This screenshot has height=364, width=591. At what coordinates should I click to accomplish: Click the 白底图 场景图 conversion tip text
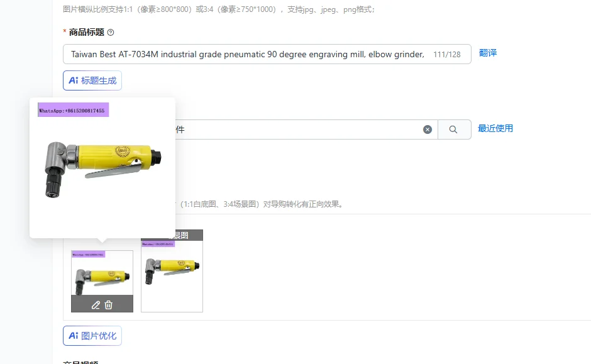click(x=261, y=204)
